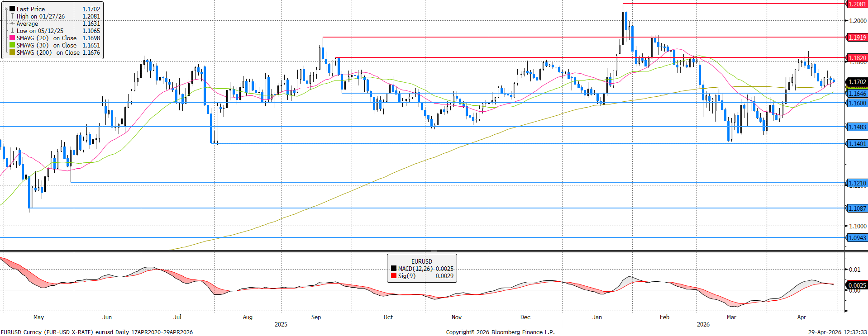
Task: Collapse the Last Price legend tree
Action: coord(6,9)
